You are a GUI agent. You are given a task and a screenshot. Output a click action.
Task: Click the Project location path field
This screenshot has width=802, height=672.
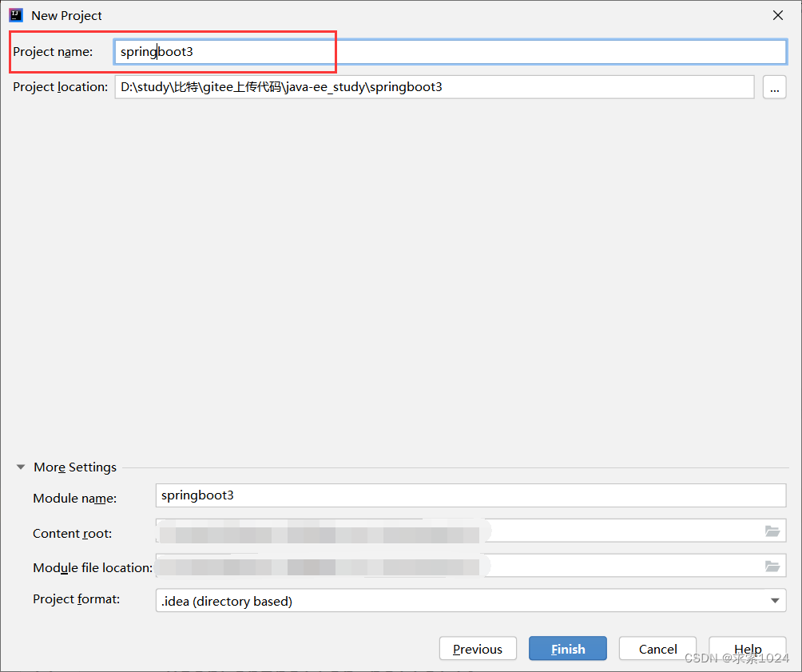pos(435,87)
